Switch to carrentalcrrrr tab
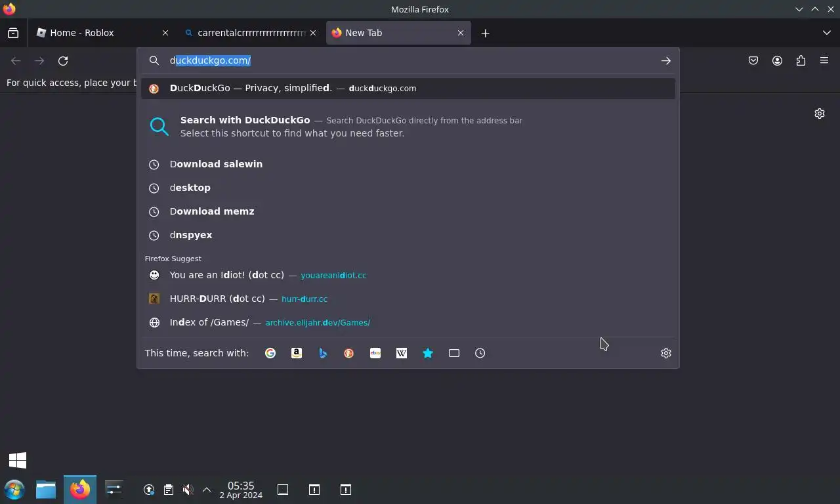This screenshot has height=504, width=840. (x=251, y=33)
